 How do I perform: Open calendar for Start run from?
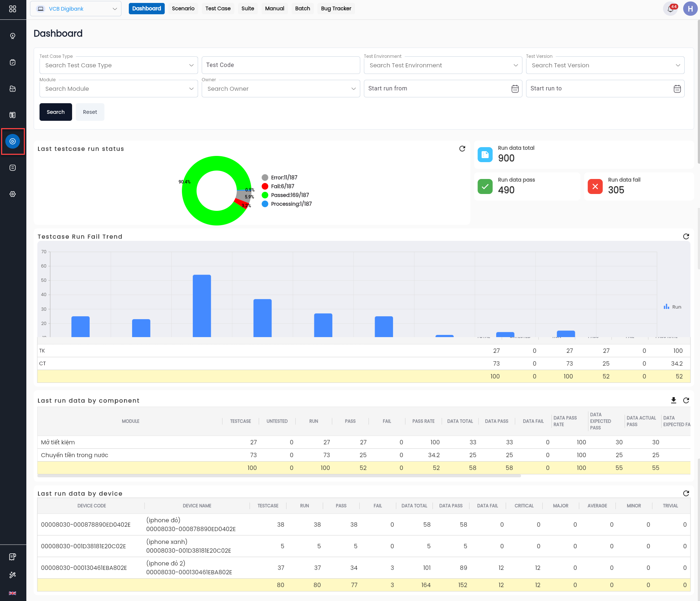(515, 89)
